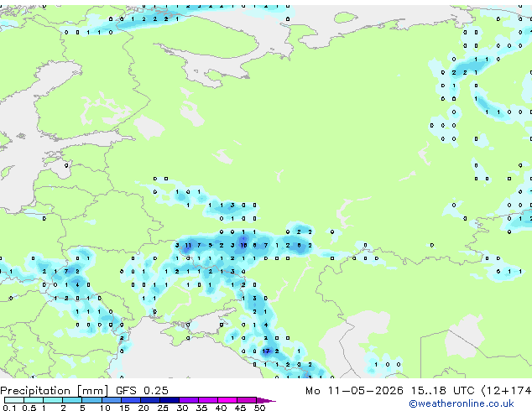Click legend label '50'
The width and height of the screenshot is (532, 411).
coord(259,408)
